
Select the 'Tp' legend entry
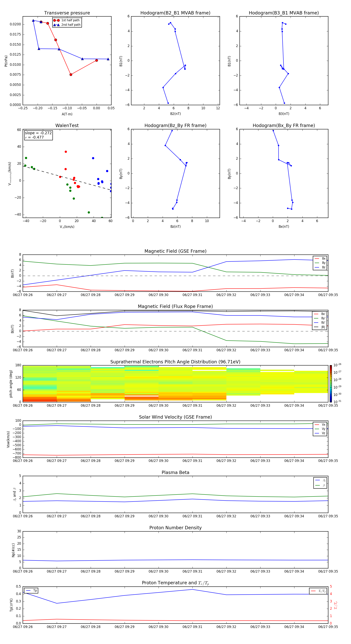coord(31,591)
